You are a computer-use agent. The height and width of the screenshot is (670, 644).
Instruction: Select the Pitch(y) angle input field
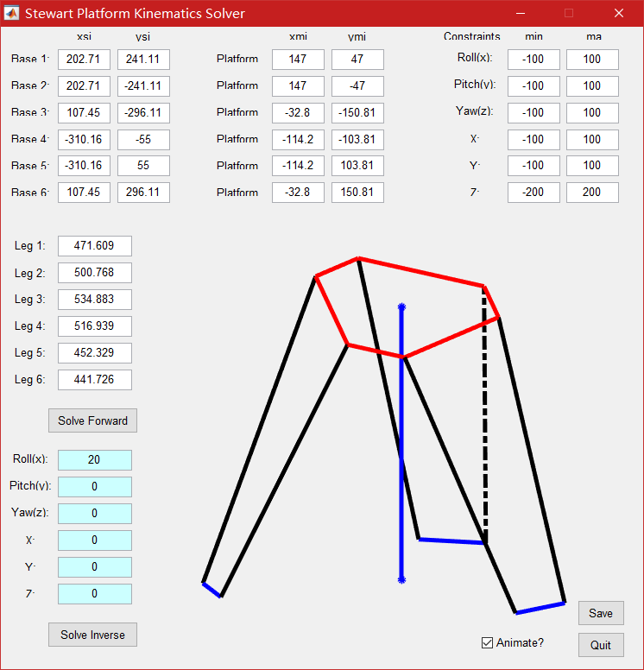(94, 487)
